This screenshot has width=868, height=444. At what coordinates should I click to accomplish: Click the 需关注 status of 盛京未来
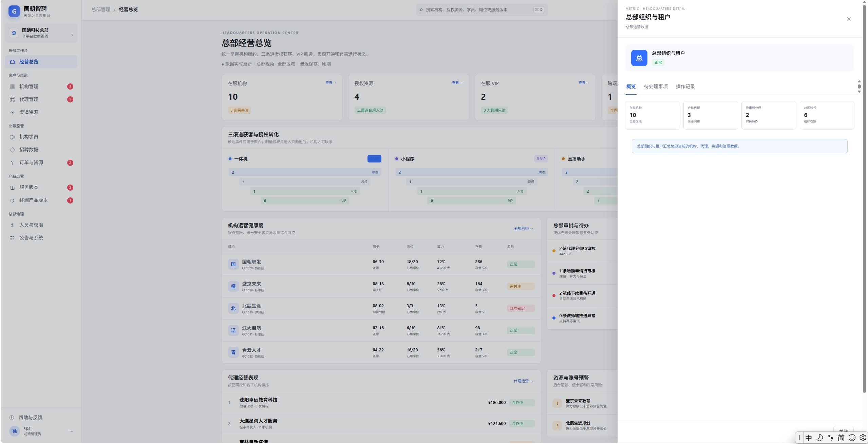point(521,286)
